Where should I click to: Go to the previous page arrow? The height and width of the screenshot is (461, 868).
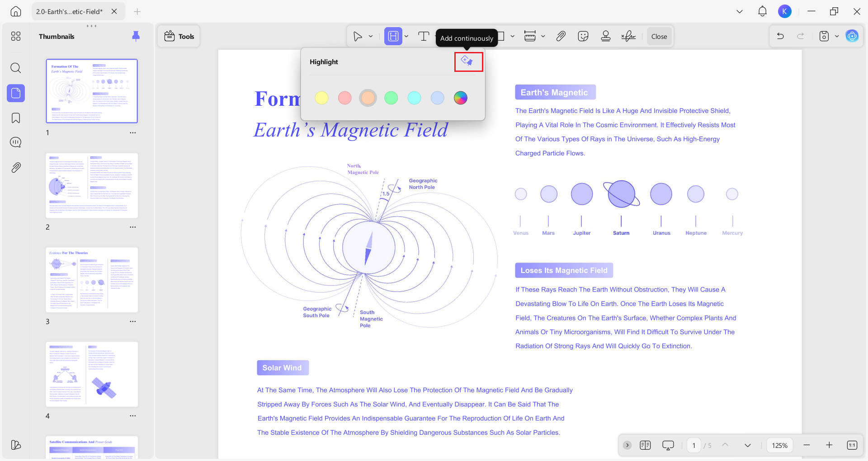(x=725, y=445)
